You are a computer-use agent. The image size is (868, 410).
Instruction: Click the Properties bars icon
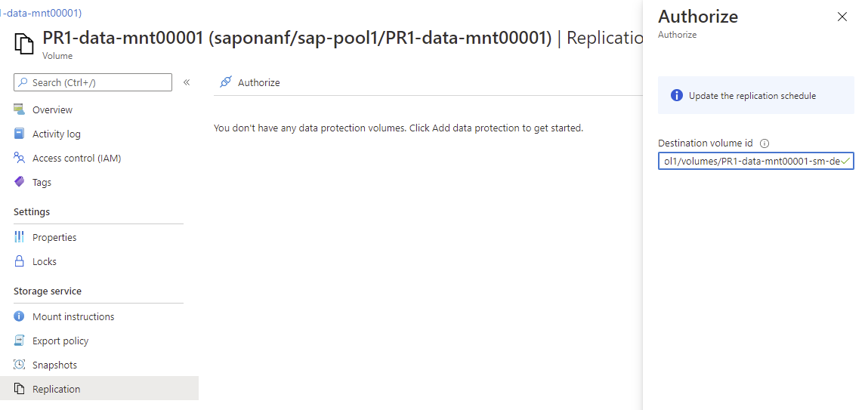tap(19, 237)
